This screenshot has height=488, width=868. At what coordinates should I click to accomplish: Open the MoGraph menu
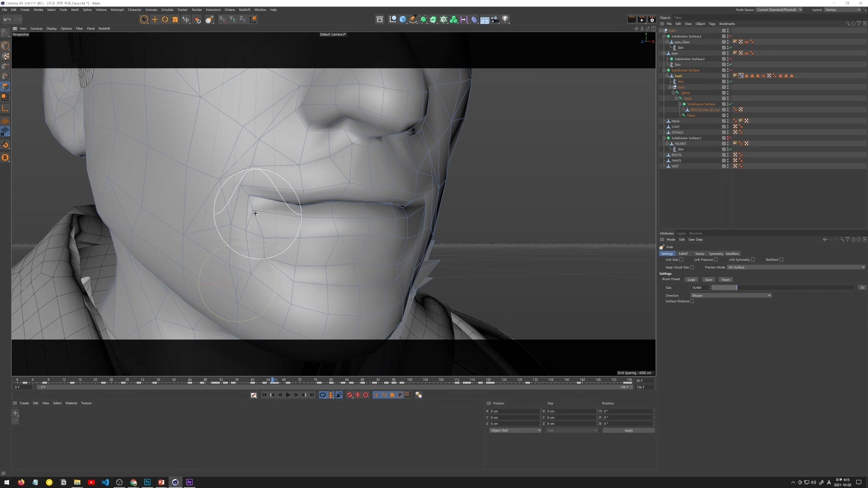[x=117, y=9]
